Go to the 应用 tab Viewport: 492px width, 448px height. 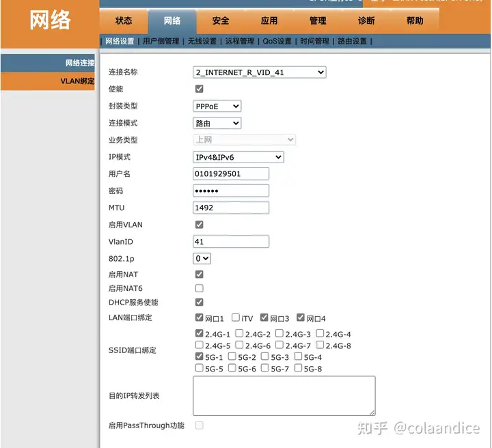[x=269, y=21]
